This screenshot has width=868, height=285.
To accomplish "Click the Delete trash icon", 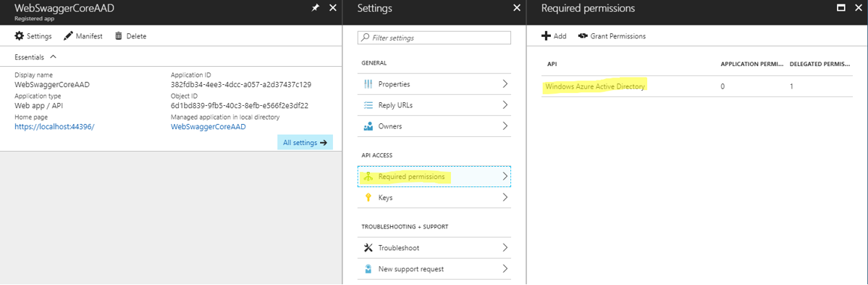I will pyautogui.click(x=118, y=36).
